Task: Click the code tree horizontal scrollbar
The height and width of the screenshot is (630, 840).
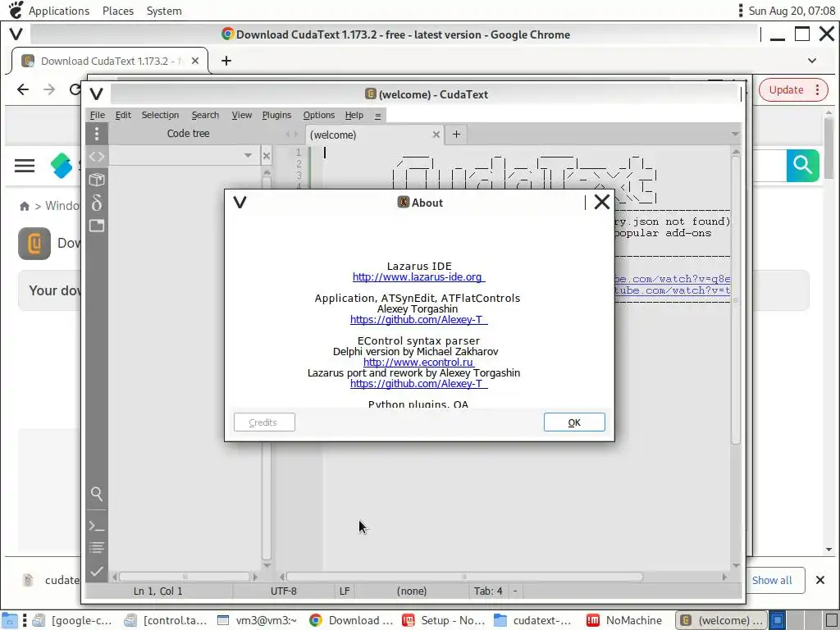Action: (x=185, y=577)
